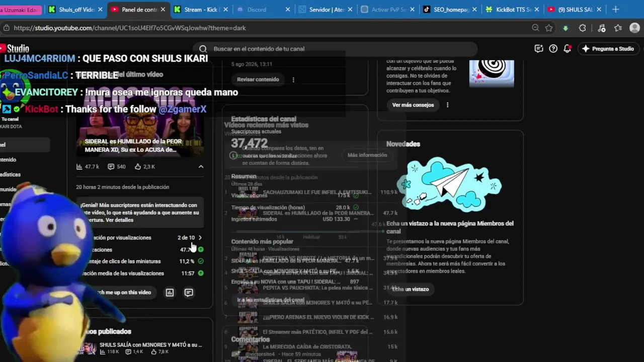
Task: Click the views bar icon beside 47.7 k
Action: pos(79,166)
